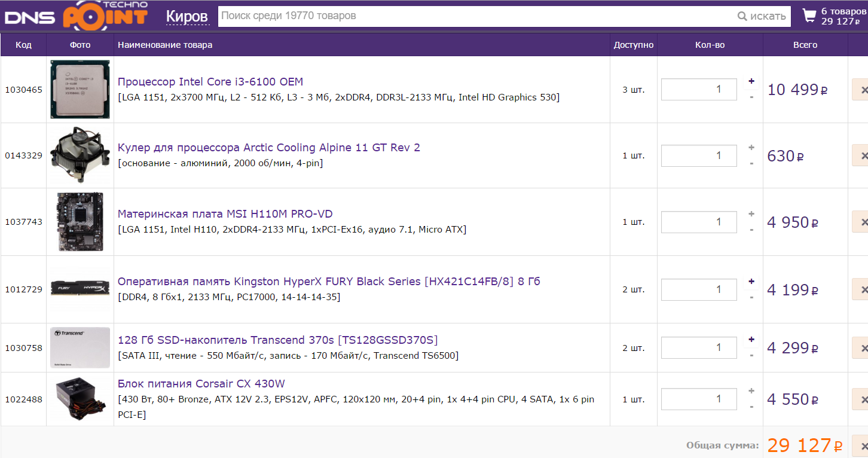Select product code 1030465

tap(24, 90)
